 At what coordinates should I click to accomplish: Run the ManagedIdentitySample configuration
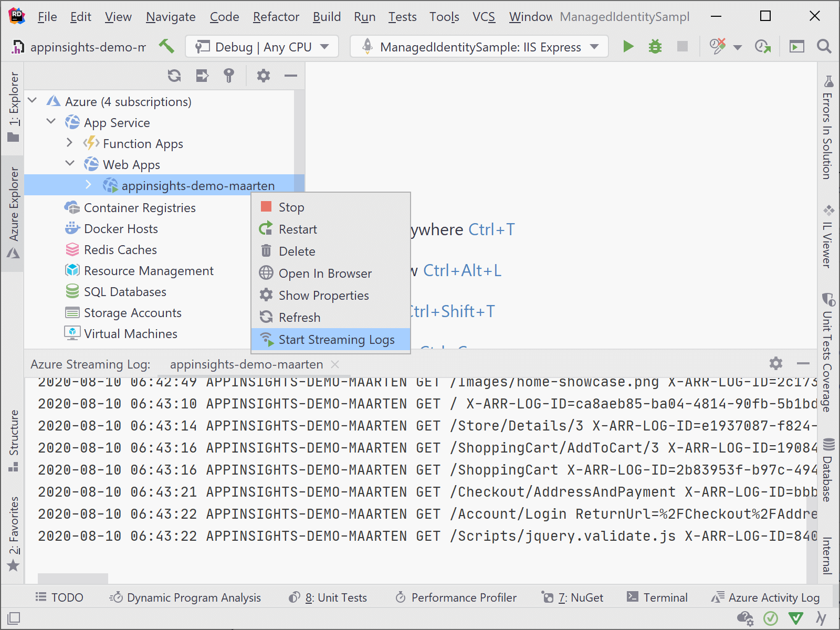pos(628,47)
